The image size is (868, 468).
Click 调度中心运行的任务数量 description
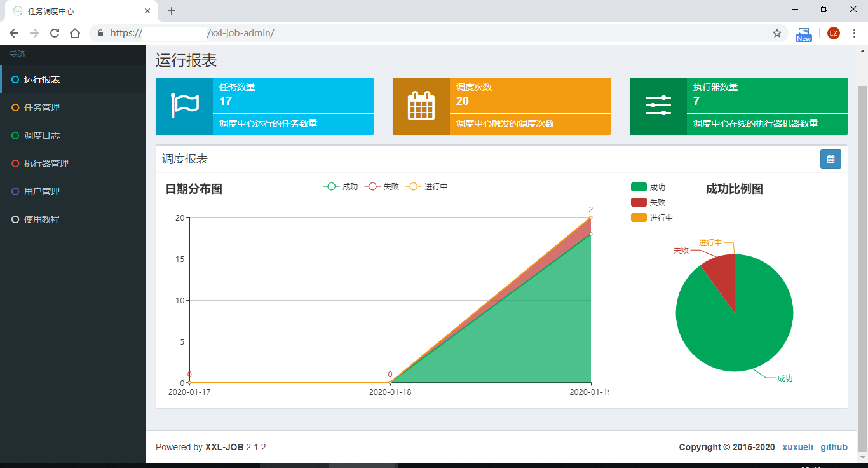(268, 123)
